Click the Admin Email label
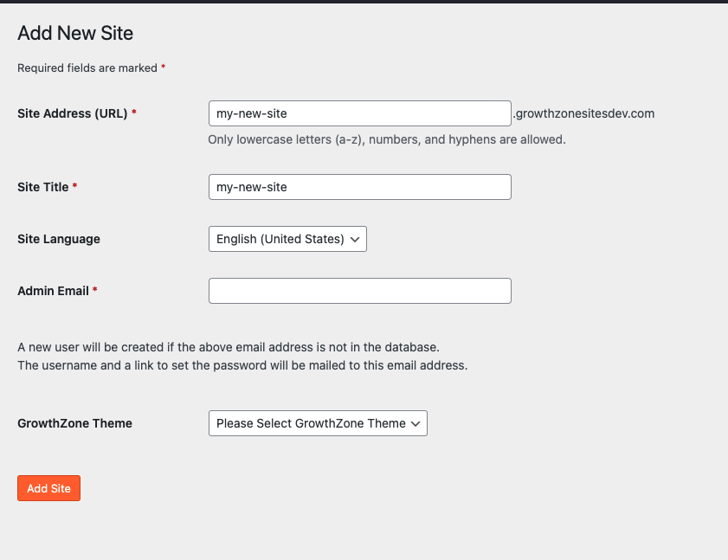Image resolution: width=728 pixels, height=560 pixels. click(x=53, y=291)
